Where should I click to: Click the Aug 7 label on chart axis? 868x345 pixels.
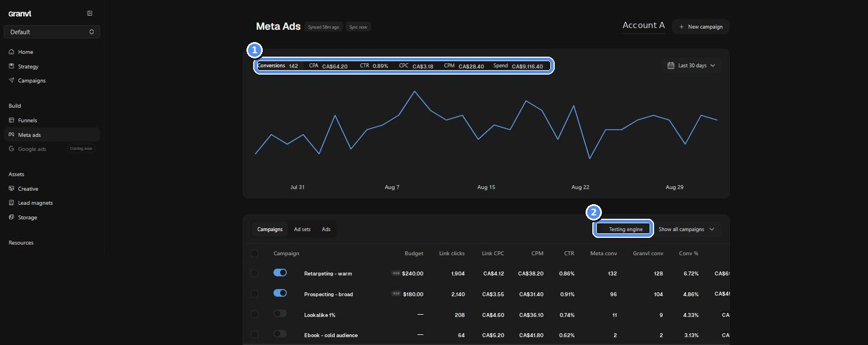392,187
